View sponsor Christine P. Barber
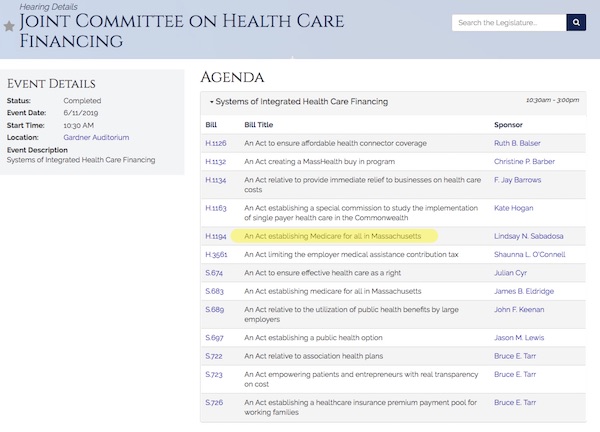This screenshot has height=432, width=600. (524, 161)
